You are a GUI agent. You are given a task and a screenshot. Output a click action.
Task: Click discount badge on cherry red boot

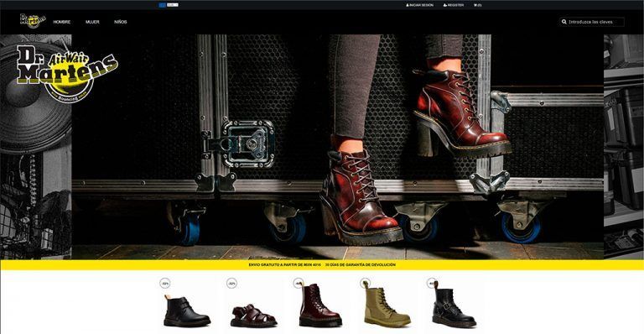click(299, 283)
